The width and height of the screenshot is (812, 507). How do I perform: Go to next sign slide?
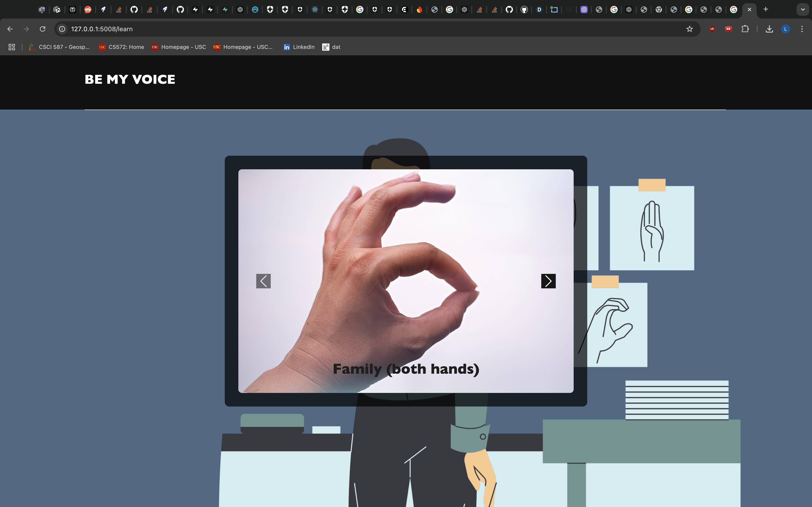[548, 281]
